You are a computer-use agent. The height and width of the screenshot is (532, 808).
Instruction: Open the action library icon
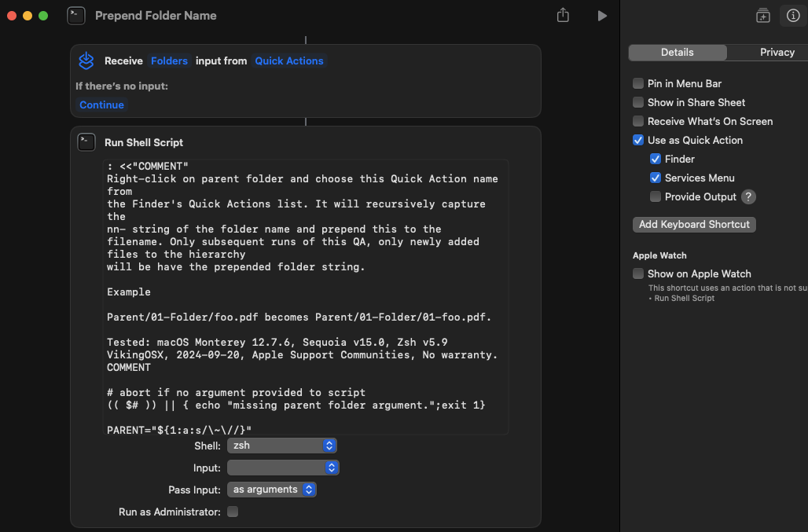click(x=762, y=16)
